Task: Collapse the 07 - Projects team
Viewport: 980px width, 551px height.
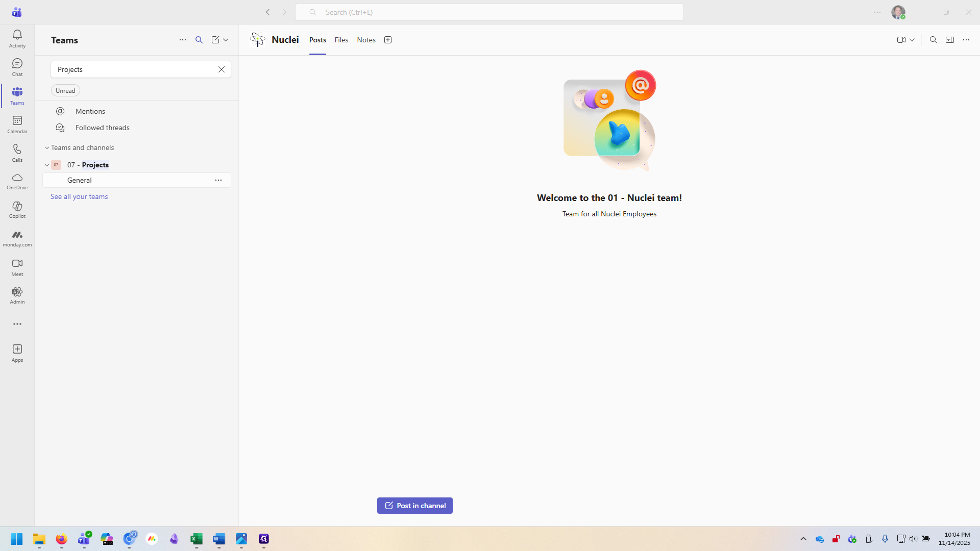Action: tap(47, 165)
